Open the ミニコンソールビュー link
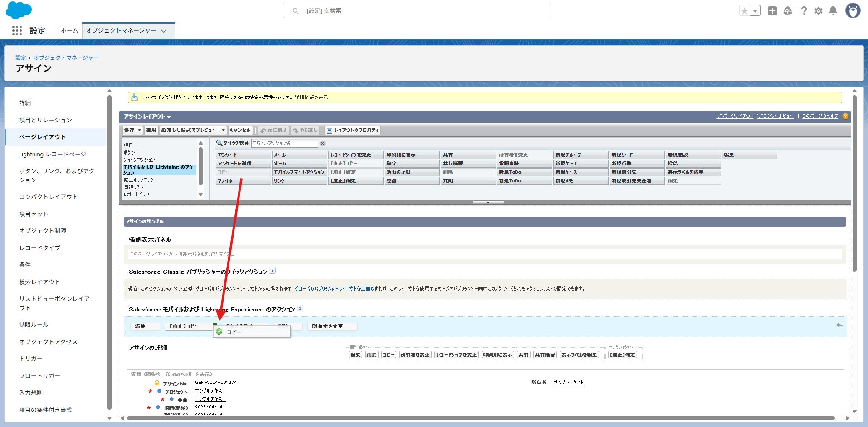Image resolution: width=868 pixels, height=427 pixels. coord(775,116)
